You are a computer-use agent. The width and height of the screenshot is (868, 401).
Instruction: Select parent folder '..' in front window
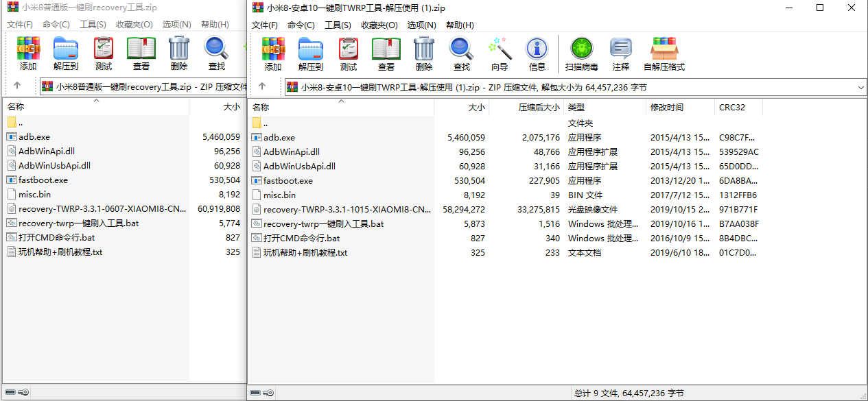(x=261, y=123)
